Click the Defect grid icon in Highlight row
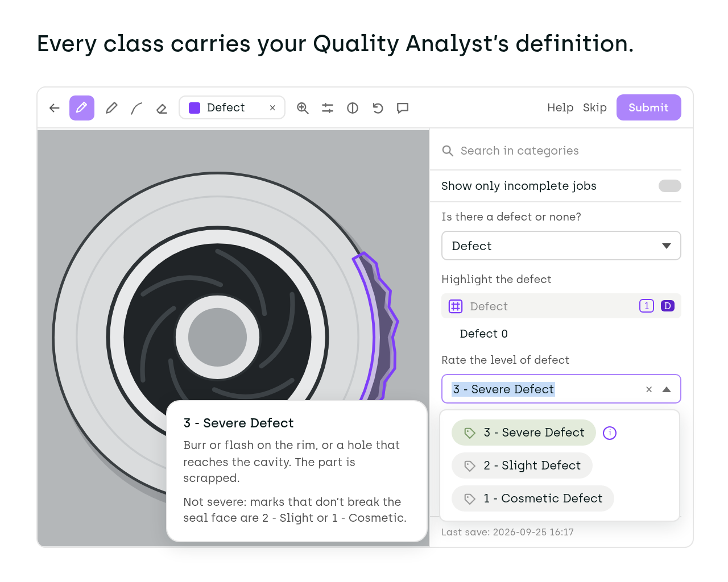This screenshot has height=582, width=728. [456, 306]
